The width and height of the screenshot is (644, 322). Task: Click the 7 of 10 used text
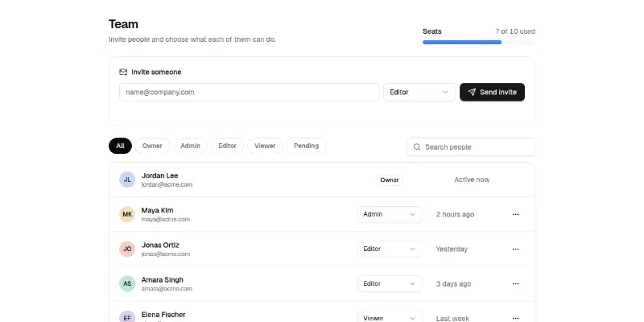pos(515,31)
